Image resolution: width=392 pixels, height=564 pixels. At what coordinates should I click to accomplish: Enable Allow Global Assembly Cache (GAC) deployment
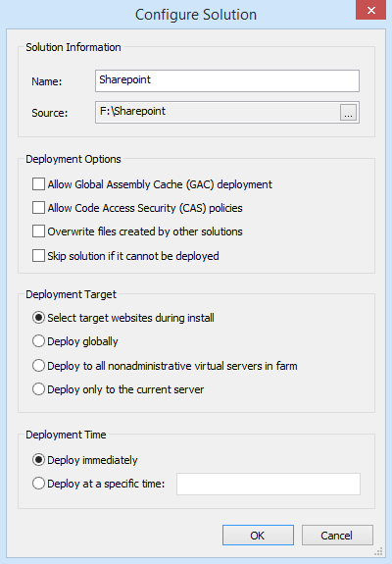tap(38, 184)
